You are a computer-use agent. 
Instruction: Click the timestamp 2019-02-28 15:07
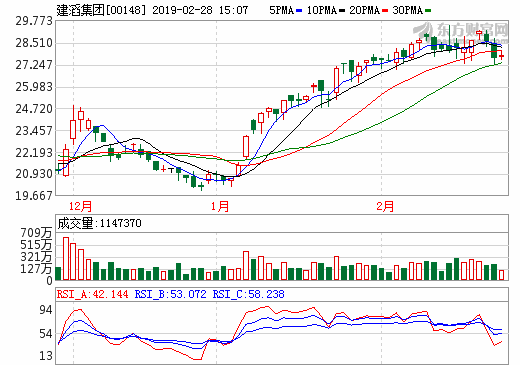[x=200, y=10]
